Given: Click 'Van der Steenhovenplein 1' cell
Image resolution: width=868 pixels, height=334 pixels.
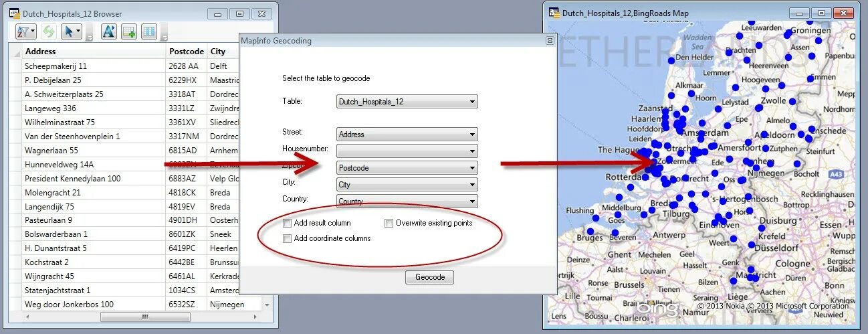Looking at the screenshot, I should (x=94, y=137).
